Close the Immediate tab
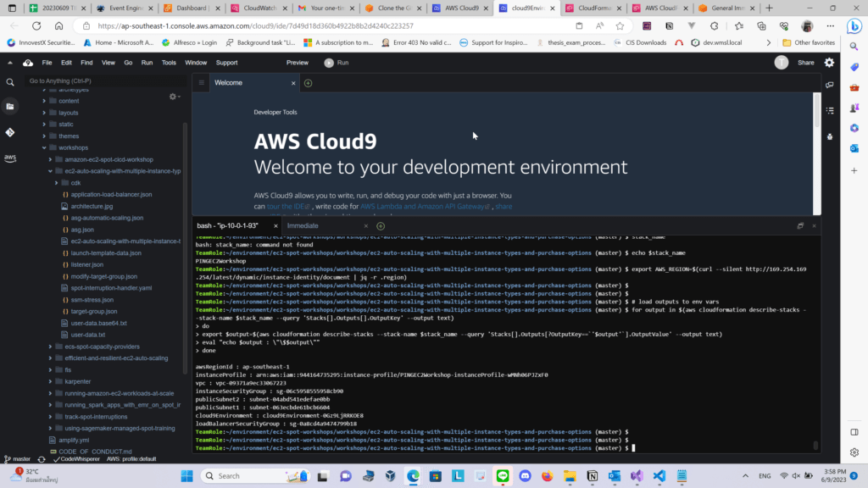Screen dimensions: 868x488 (366, 225)
